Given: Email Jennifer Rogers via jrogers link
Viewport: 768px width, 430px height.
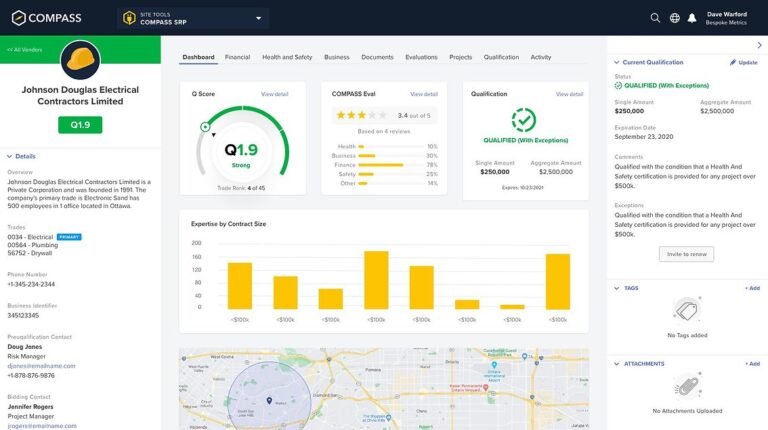Looking at the screenshot, I should tap(42, 426).
